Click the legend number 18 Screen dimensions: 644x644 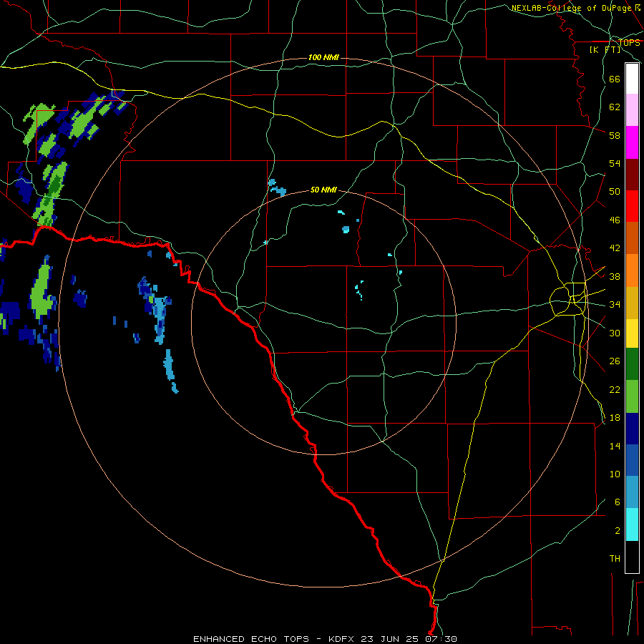click(x=615, y=418)
